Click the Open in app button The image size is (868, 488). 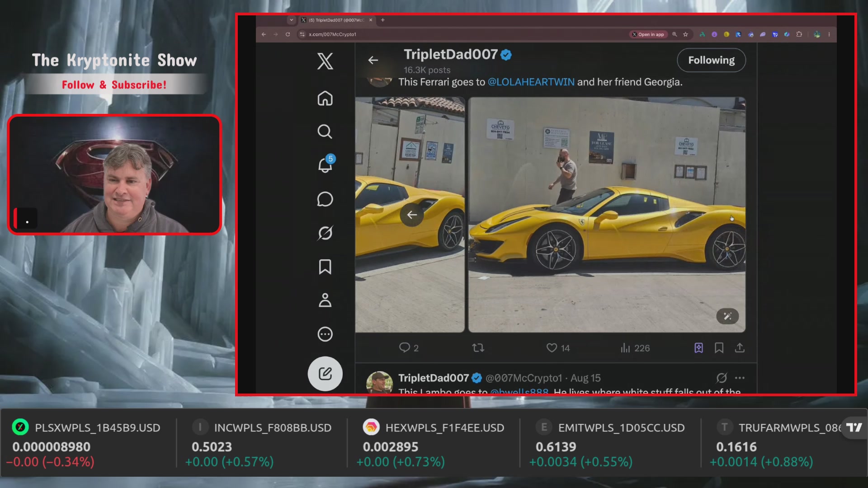[648, 34]
